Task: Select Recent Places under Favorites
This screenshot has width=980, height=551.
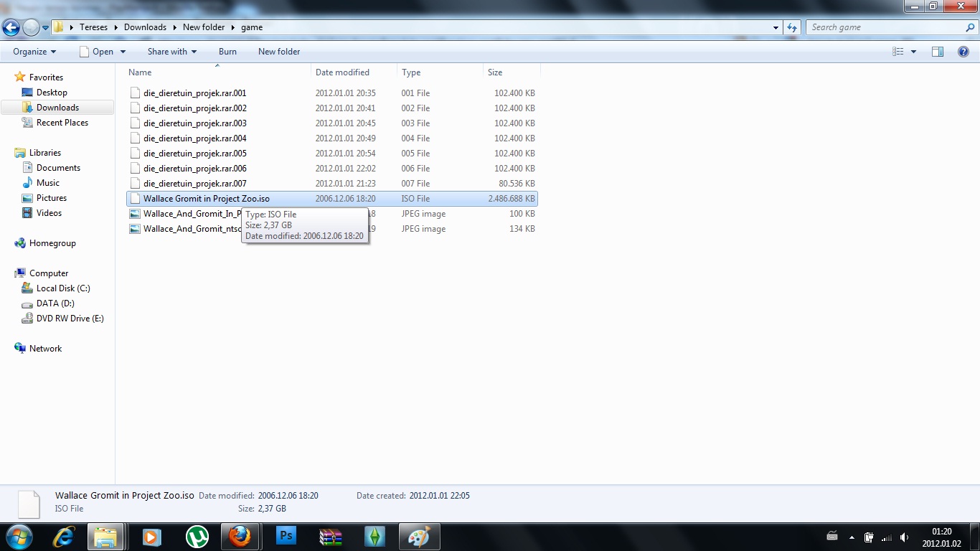Action: (62, 123)
